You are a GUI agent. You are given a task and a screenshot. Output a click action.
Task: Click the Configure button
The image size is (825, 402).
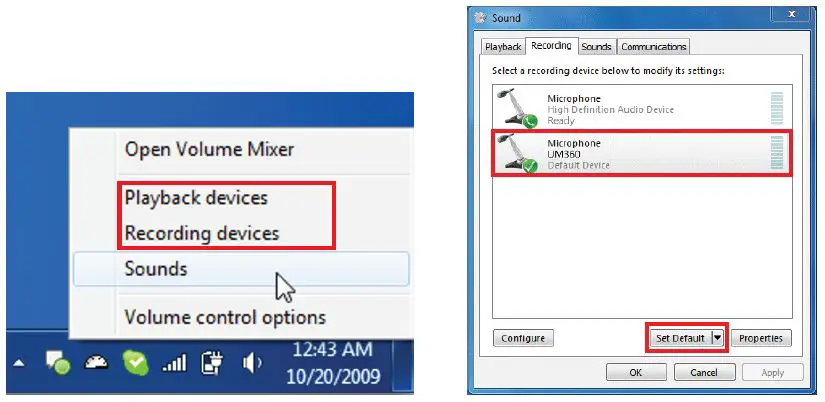523,338
